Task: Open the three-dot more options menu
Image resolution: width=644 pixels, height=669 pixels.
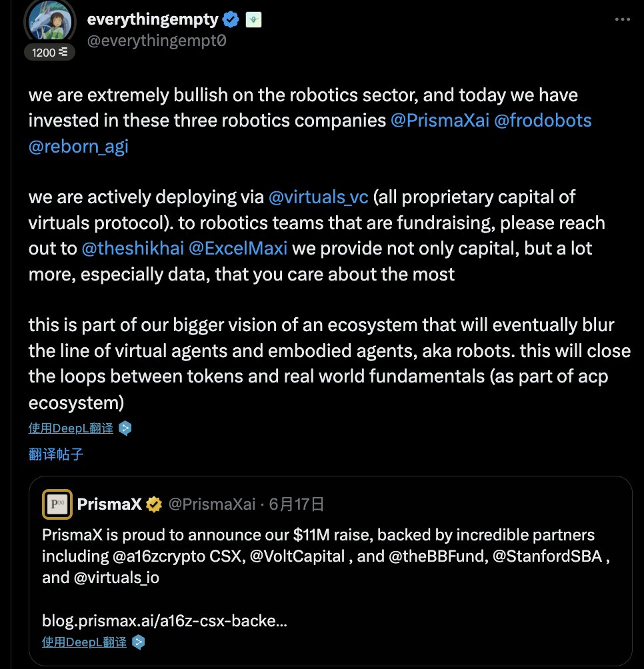Action: (x=622, y=19)
